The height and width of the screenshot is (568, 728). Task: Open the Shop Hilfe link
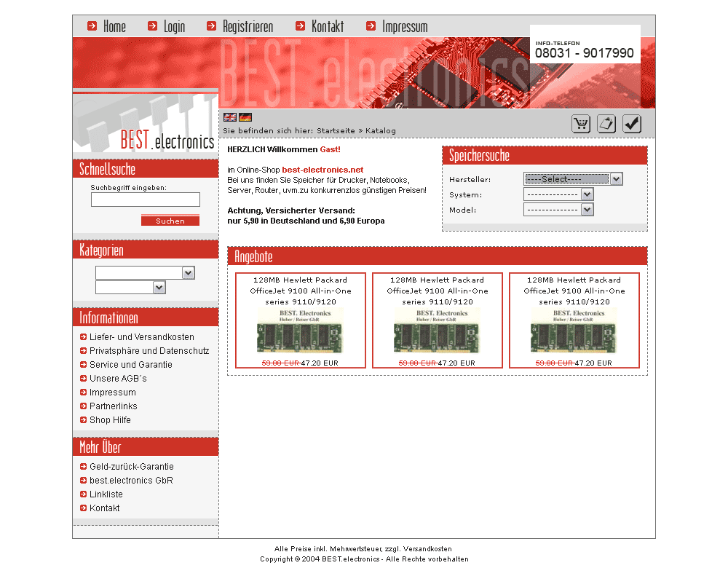tap(110, 420)
